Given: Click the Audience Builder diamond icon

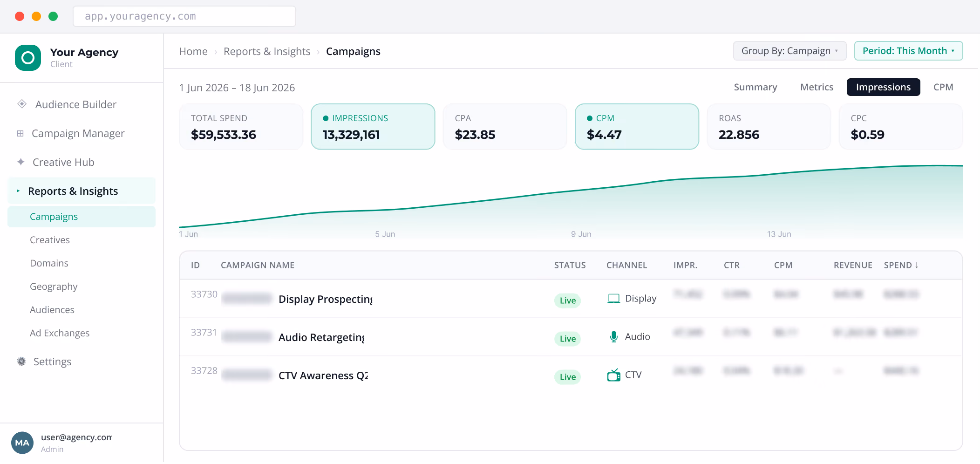Looking at the screenshot, I should tap(21, 104).
